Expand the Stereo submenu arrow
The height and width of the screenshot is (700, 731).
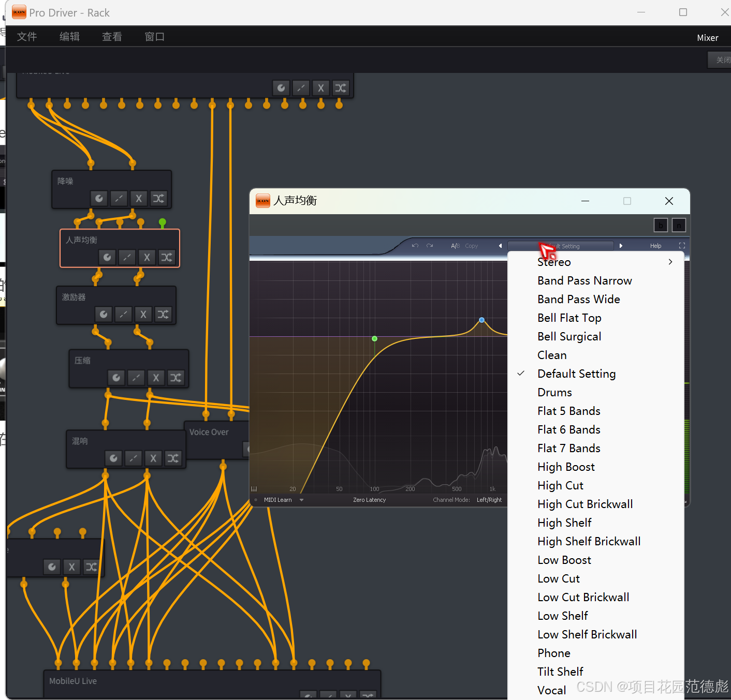[x=670, y=262]
